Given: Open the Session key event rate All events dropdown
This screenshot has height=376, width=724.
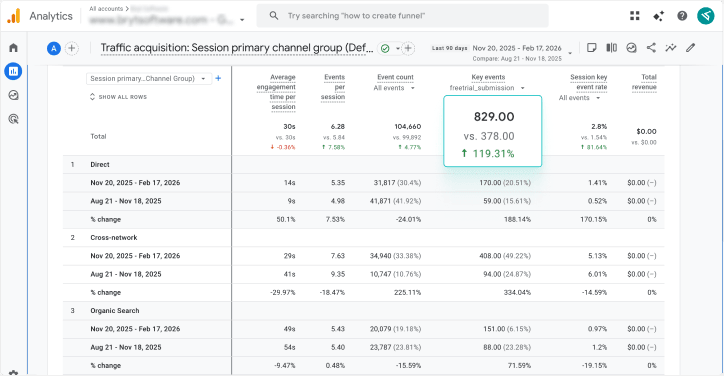Looking at the screenshot, I should pyautogui.click(x=579, y=98).
